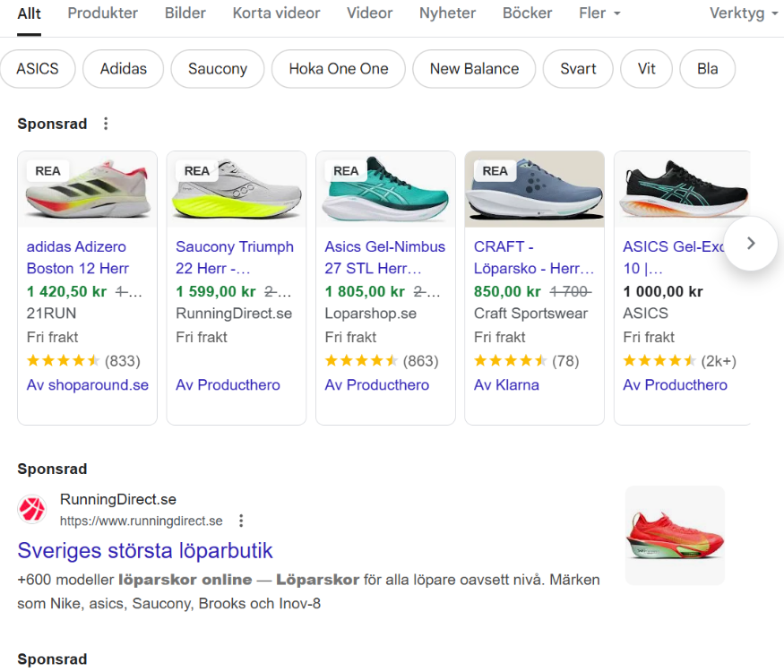Click the (78) star rating
784x672 pixels.
click(x=527, y=361)
